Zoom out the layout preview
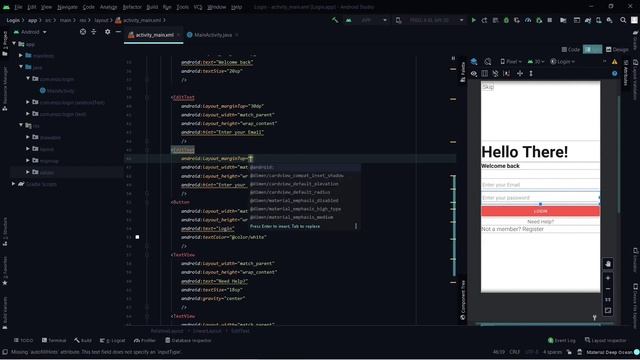Screen dimensions: 640x360 coord(608,289)
